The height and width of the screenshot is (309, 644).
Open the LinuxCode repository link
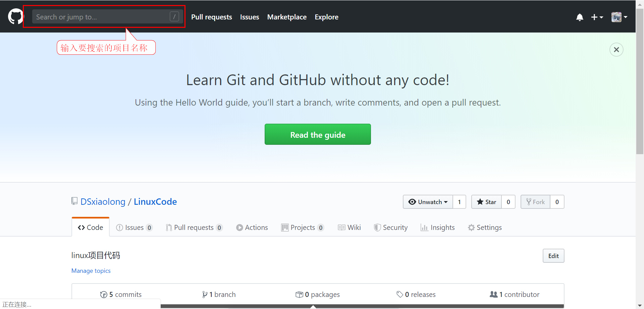click(x=155, y=202)
